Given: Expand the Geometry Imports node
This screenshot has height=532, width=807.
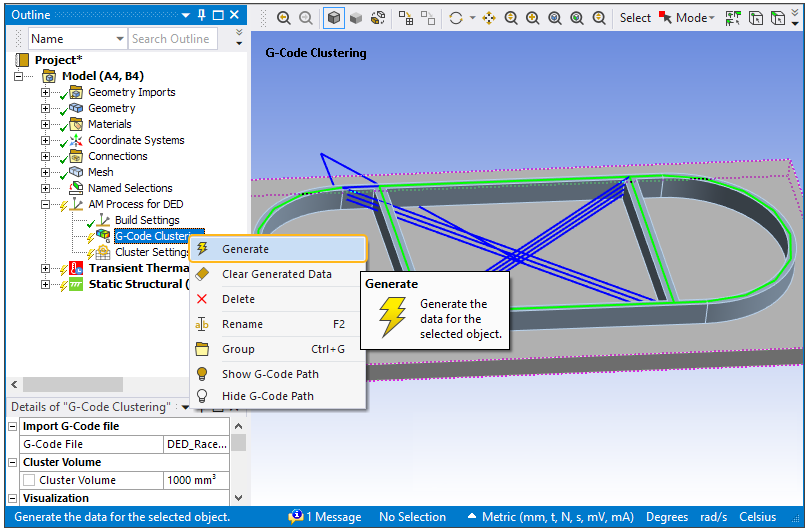Looking at the screenshot, I should click(45, 93).
